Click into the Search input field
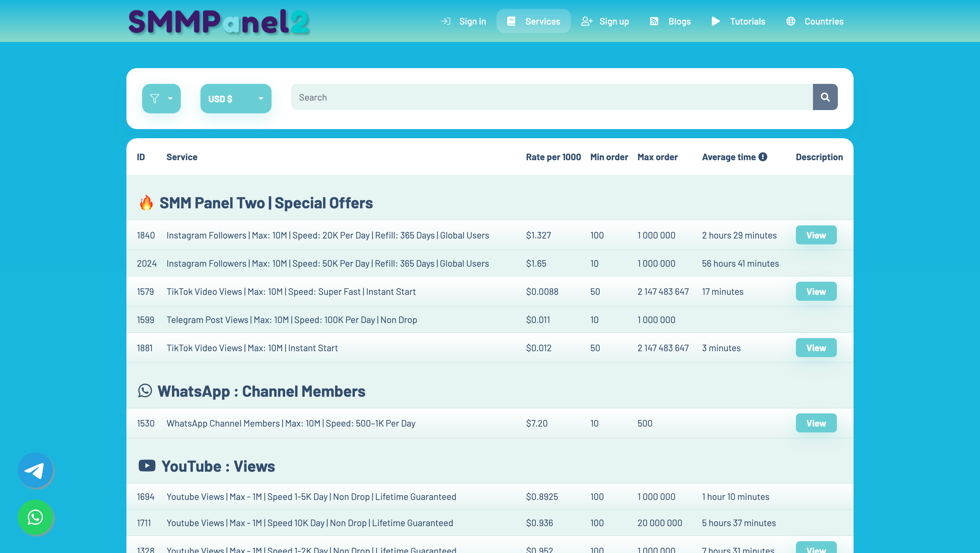 pyautogui.click(x=552, y=97)
